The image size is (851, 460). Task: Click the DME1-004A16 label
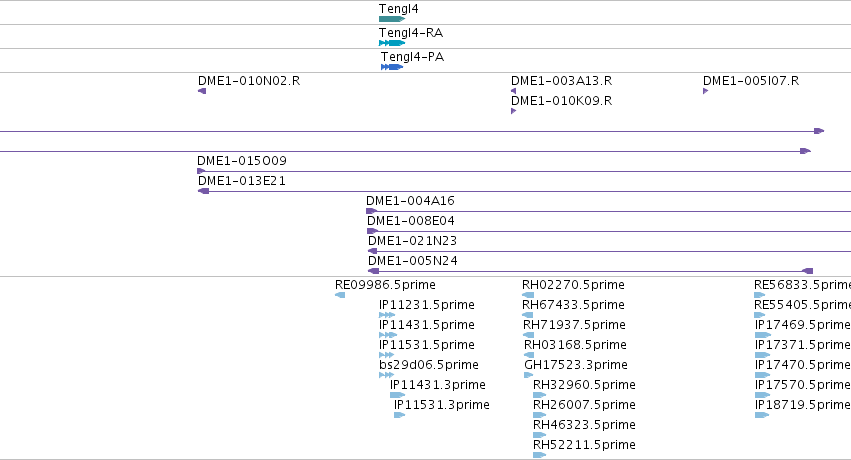[410, 201]
